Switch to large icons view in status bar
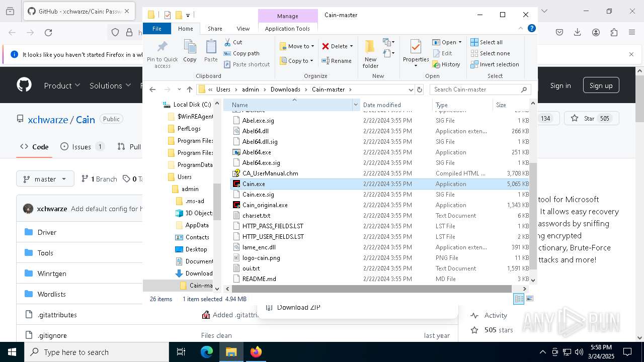 tap(529, 299)
